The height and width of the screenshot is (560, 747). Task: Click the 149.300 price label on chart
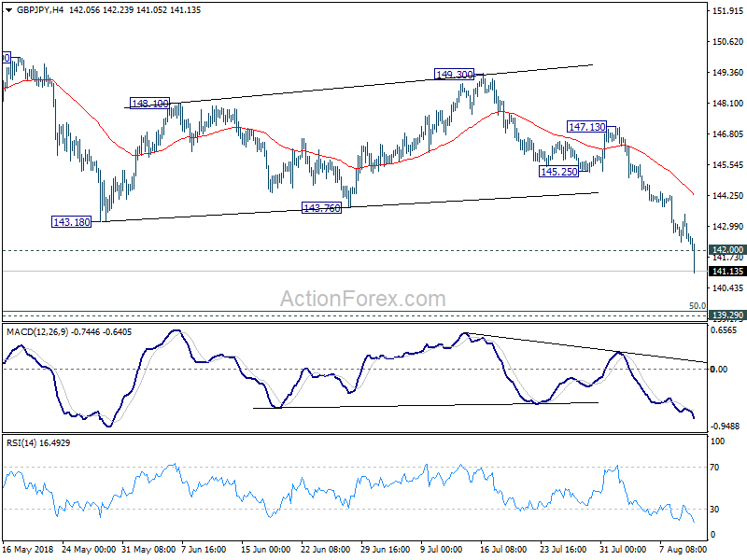455,75
